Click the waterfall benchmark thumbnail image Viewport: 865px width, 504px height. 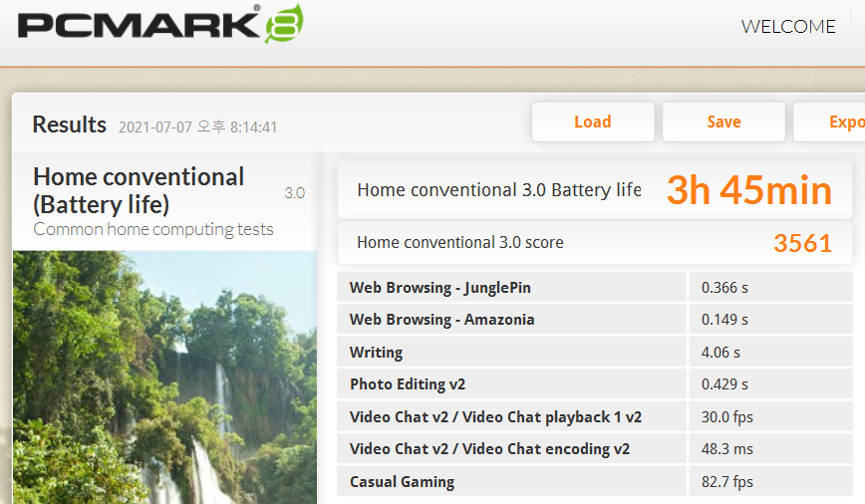click(x=165, y=378)
